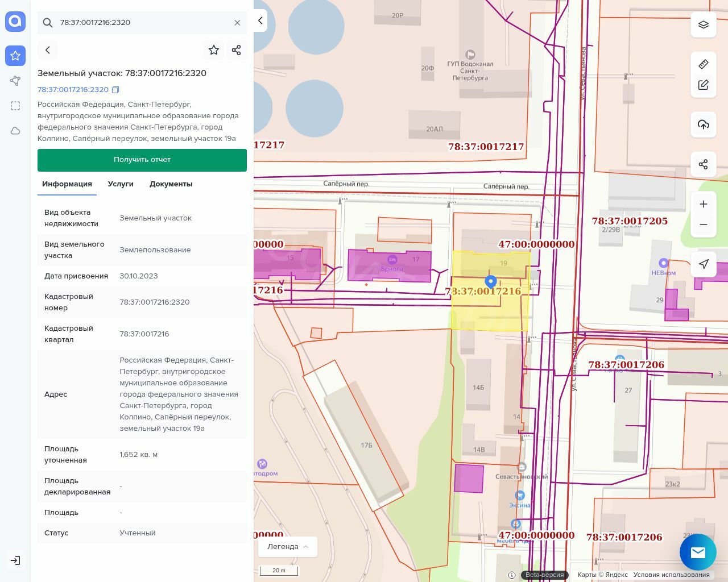Open the Документы tab

[171, 184]
